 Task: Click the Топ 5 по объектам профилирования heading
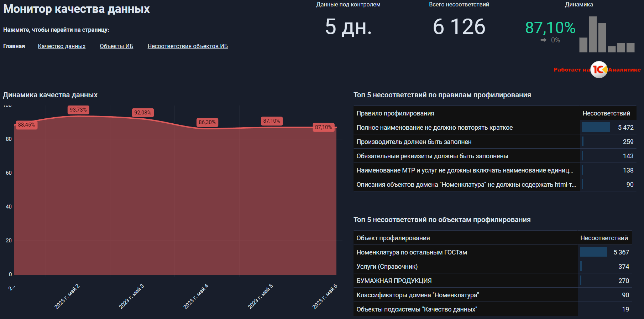click(x=442, y=220)
